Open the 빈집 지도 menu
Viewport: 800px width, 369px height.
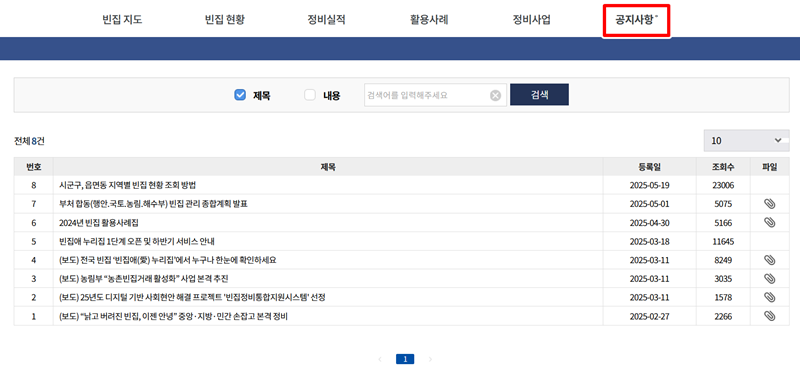click(x=122, y=20)
